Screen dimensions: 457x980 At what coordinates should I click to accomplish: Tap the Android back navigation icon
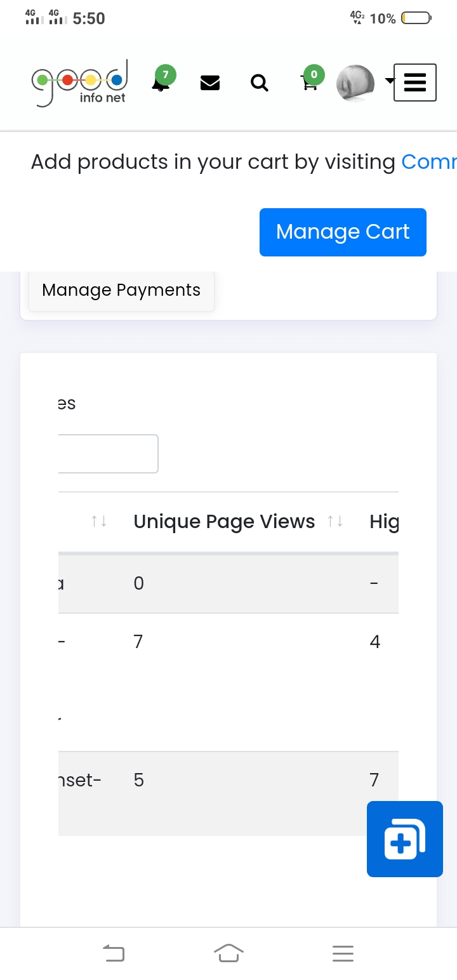[x=114, y=953]
